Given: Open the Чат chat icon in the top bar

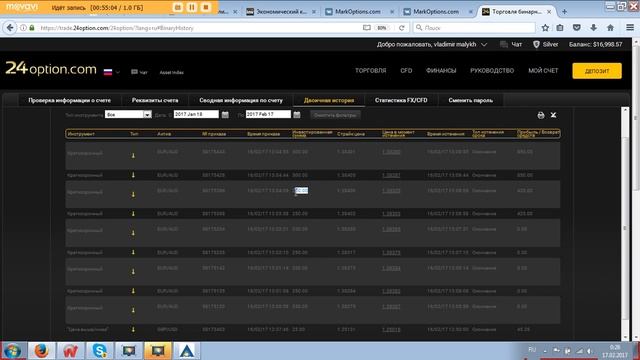Looking at the screenshot, I should (511, 44).
